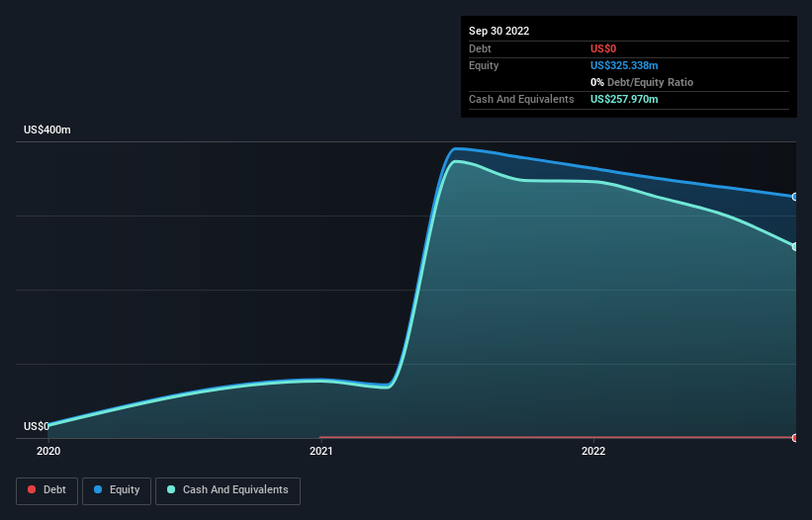The height and width of the screenshot is (520, 812).
Task: Click the US$0 y-axis label
Action: 37,426
